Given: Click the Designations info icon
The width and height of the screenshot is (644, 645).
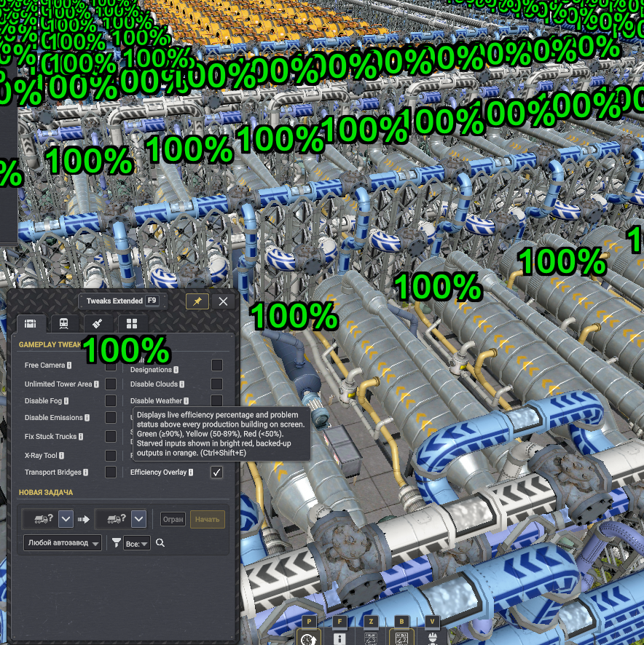Looking at the screenshot, I should [176, 370].
